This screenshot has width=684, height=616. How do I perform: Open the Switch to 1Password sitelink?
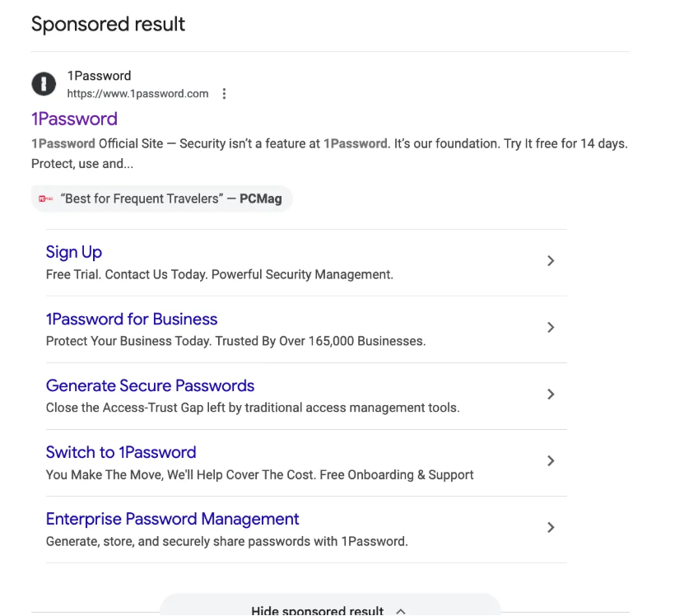pos(121,452)
